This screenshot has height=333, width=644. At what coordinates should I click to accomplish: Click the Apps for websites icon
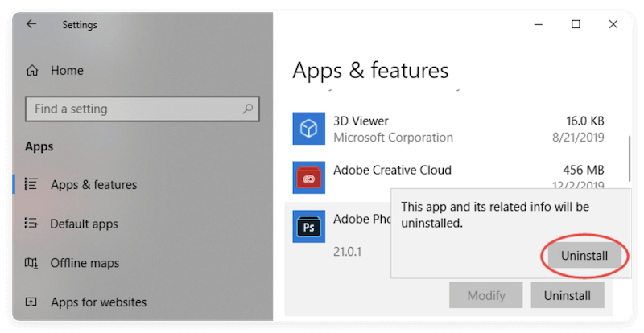coord(31,302)
